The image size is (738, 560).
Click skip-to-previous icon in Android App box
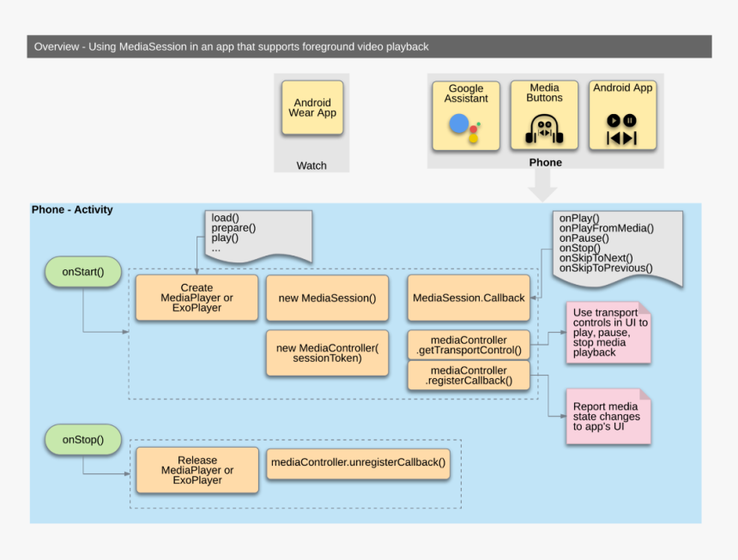(x=614, y=138)
